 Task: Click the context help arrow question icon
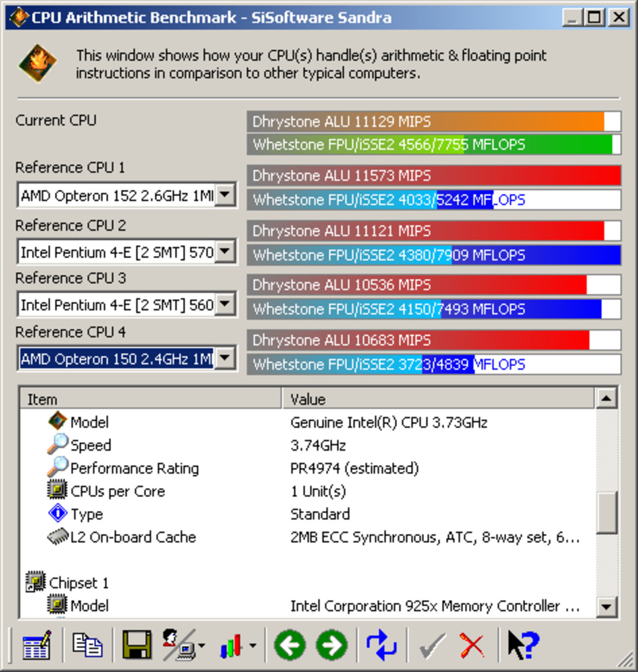[523, 644]
